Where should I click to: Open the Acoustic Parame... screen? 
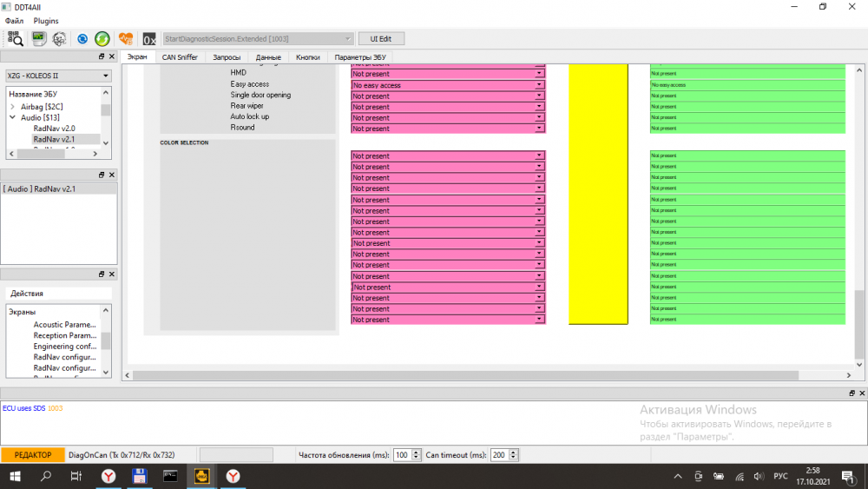pyautogui.click(x=64, y=325)
